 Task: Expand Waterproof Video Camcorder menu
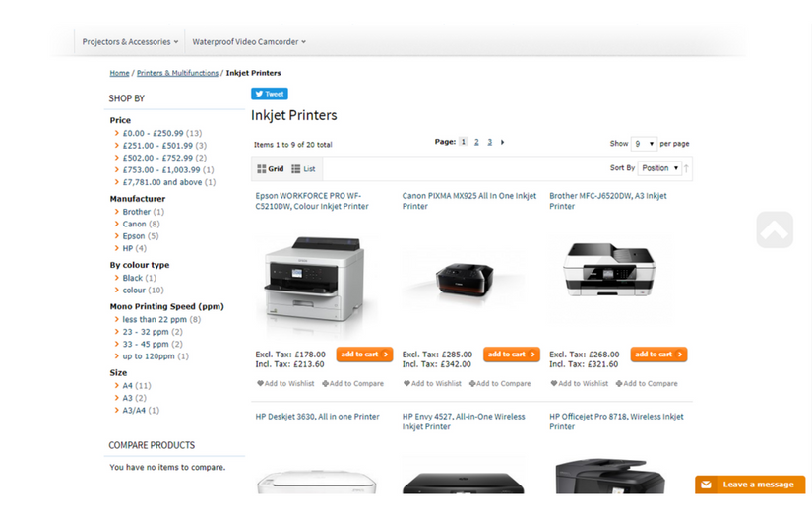[x=249, y=42]
